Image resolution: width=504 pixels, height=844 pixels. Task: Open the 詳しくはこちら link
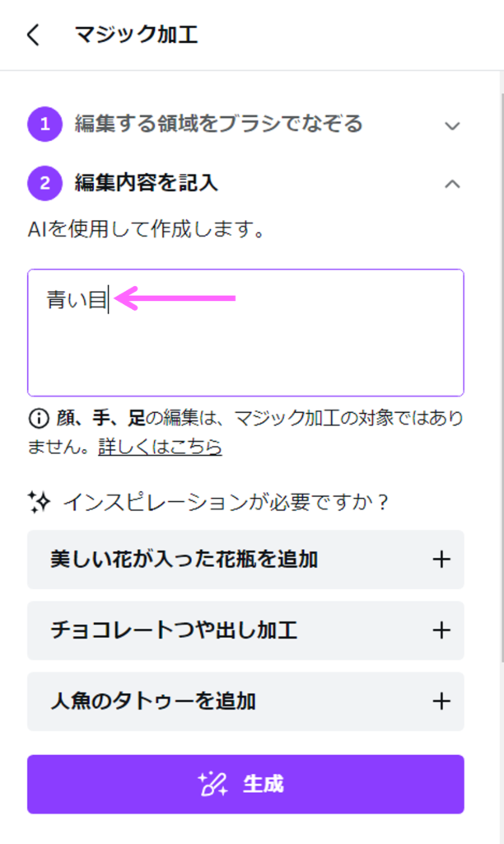(x=160, y=447)
